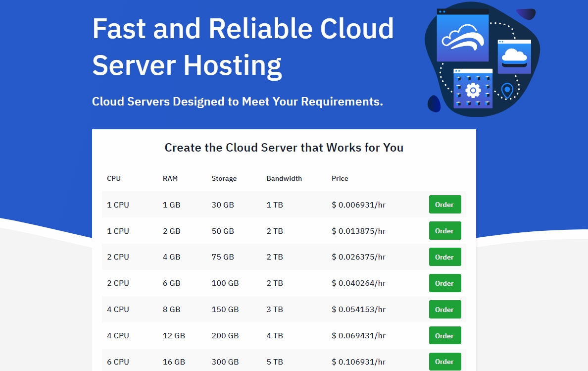
Task: Click the Storage column header
Action: 224,178
